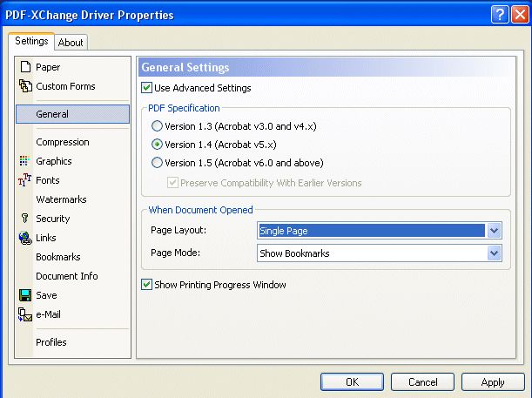This screenshot has width=532, height=398.
Task: Click the Links globe icon
Action: (25, 238)
